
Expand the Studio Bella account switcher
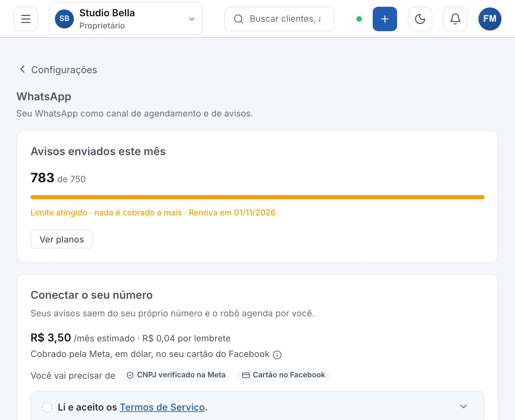126,19
